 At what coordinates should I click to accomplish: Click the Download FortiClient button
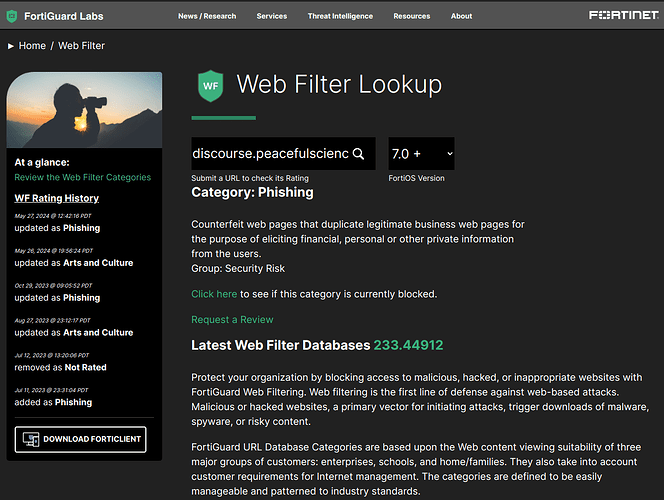coord(80,439)
